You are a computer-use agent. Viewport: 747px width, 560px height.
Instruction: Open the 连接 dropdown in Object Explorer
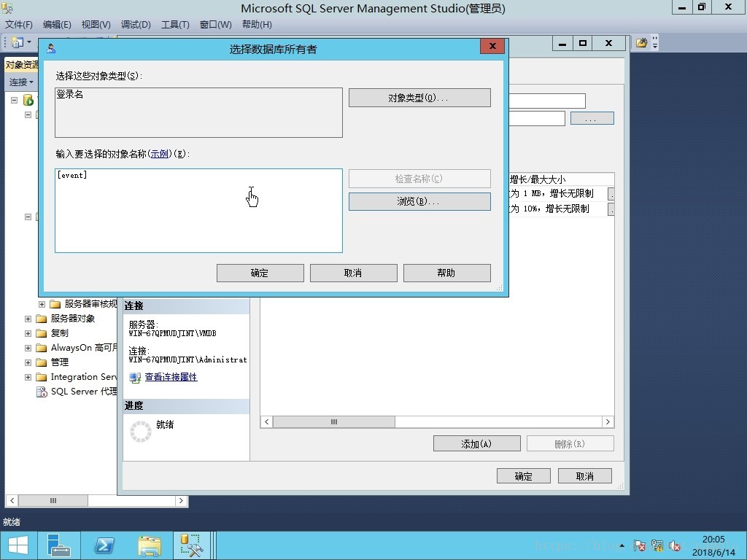click(21, 82)
